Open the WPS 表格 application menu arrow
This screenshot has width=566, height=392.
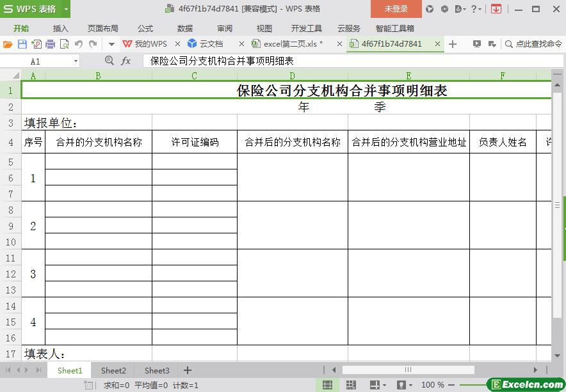(66, 9)
